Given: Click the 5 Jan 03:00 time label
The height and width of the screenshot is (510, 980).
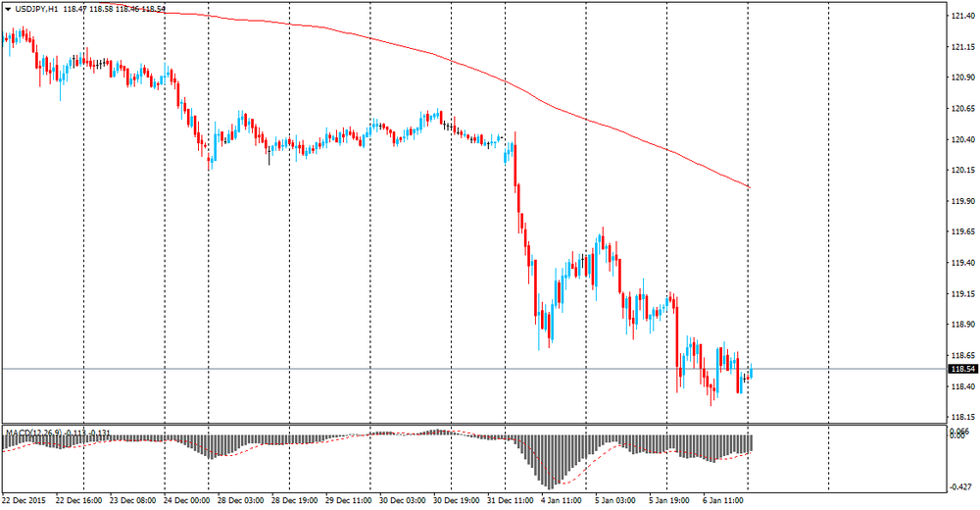Looking at the screenshot, I should pyautogui.click(x=615, y=500).
